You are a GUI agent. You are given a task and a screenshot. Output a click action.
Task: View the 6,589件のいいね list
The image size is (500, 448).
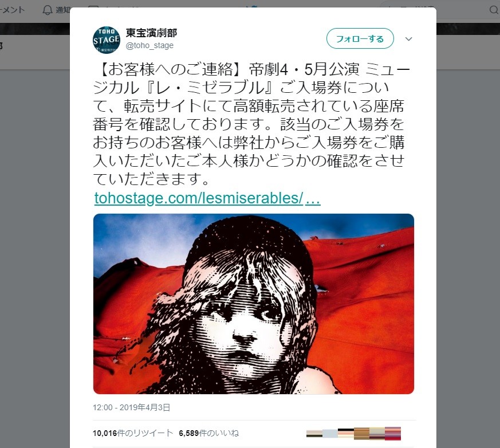click(x=209, y=433)
